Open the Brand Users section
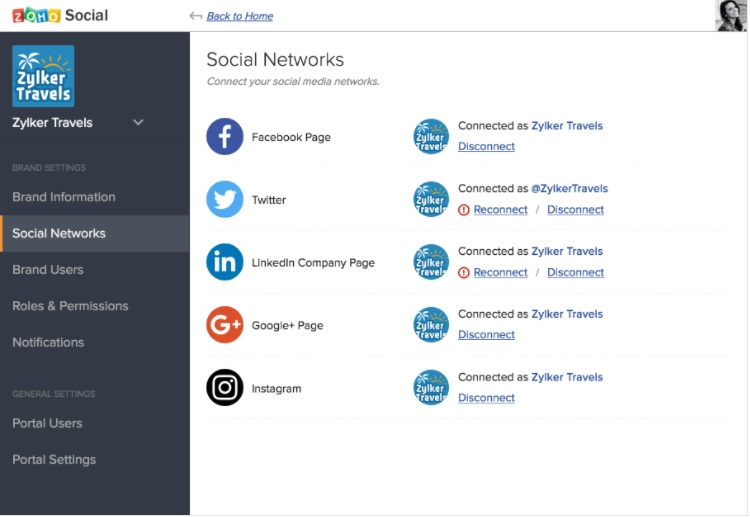This screenshot has width=750, height=517. click(48, 270)
